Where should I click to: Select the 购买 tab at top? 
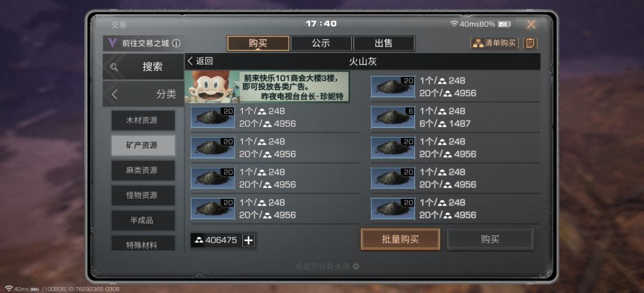pyautogui.click(x=258, y=43)
